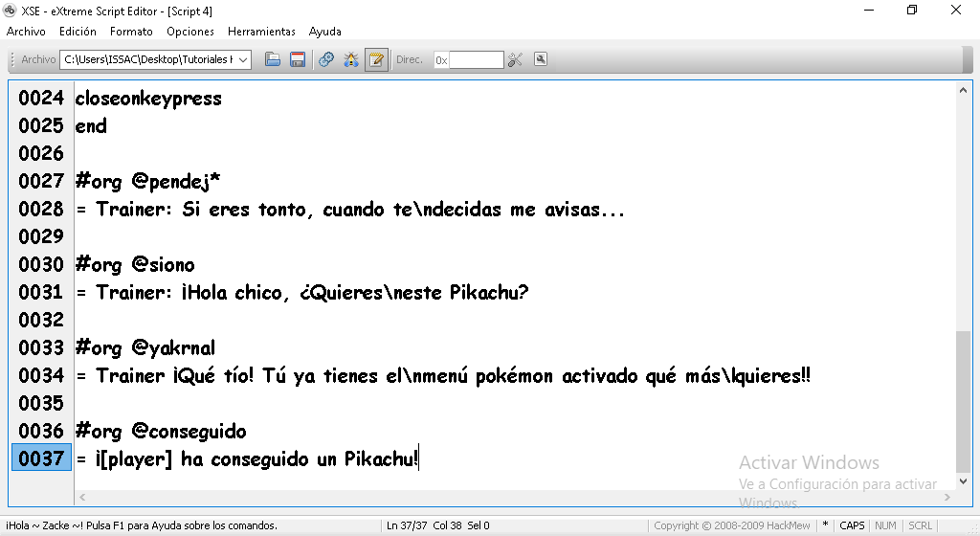Screen dimensions: 980x536
Task: Click the Compile script gears icon
Action: [326, 59]
